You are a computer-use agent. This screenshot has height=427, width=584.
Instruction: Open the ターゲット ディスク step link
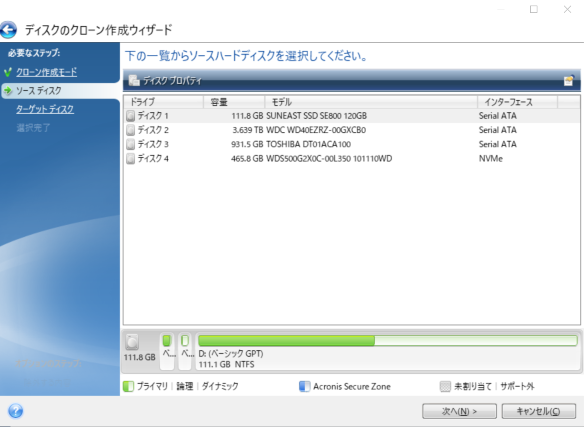pyautogui.click(x=45, y=109)
